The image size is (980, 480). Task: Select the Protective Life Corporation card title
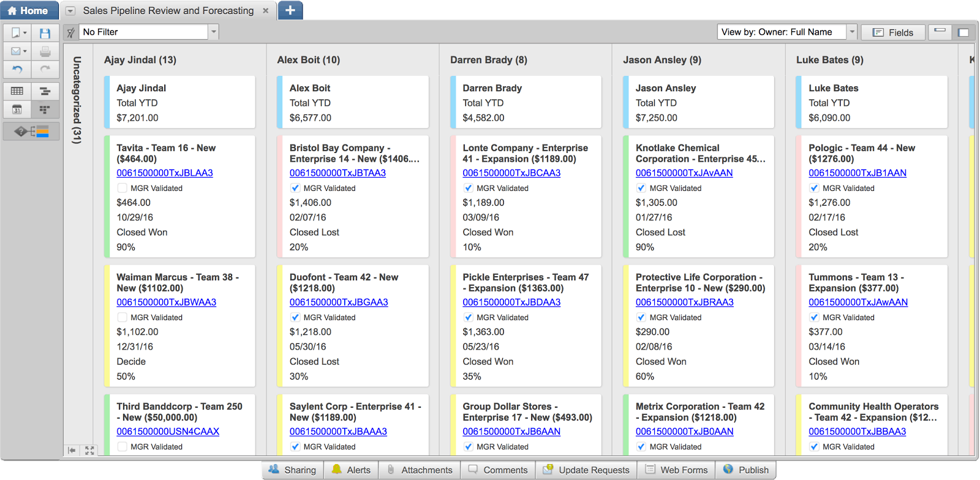[700, 282]
